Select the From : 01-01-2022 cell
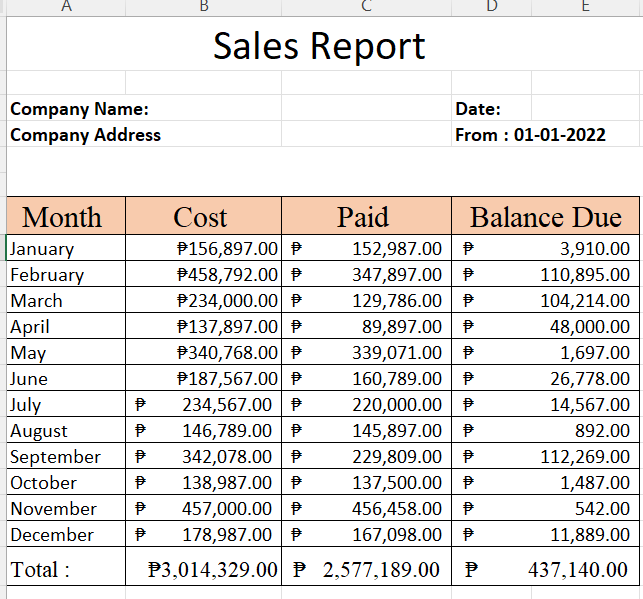 (531, 135)
